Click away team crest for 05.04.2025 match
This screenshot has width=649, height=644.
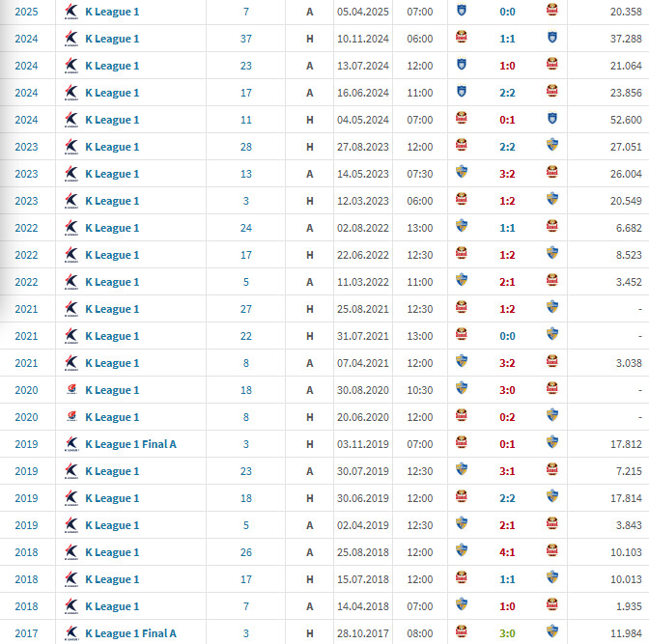tap(552, 10)
